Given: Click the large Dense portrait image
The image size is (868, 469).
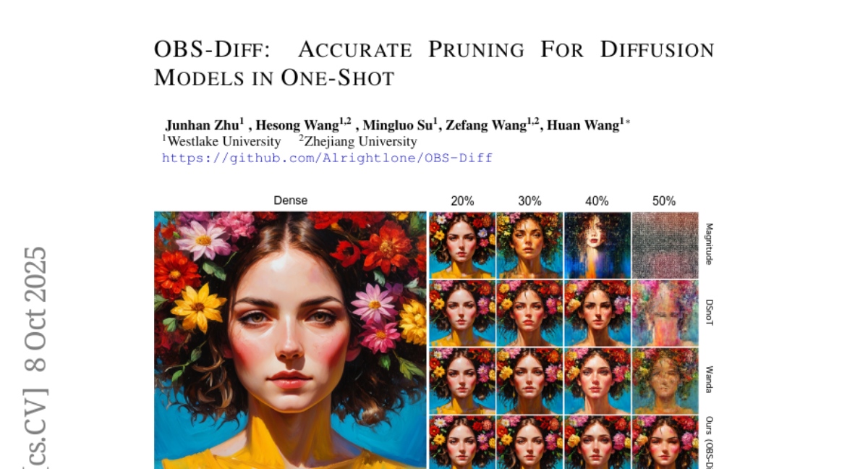Looking at the screenshot, I should coord(290,340).
